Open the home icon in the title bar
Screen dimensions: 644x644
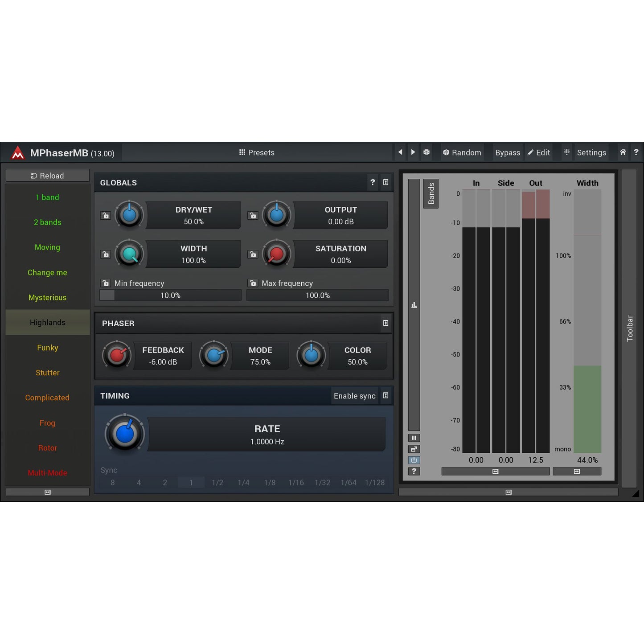coord(623,152)
